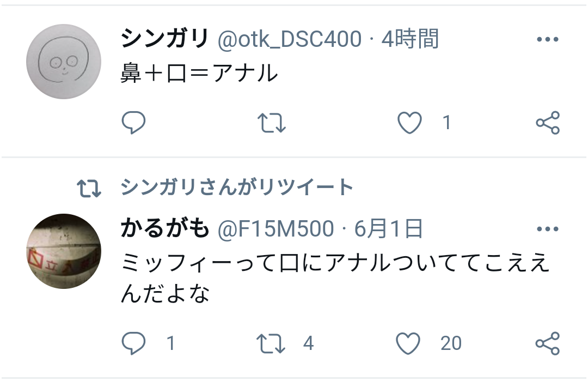Retweet かるがも's tweet with 4 retweets

click(x=271, y=344)
